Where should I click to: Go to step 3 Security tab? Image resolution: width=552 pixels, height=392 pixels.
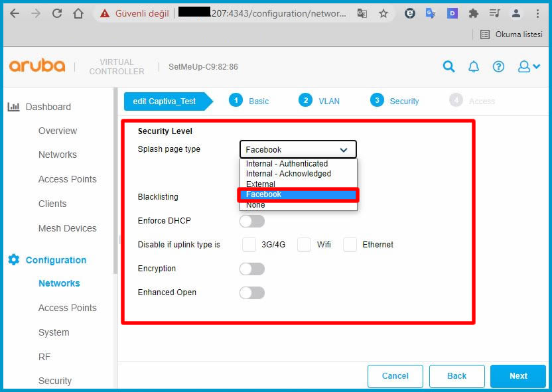394,101
